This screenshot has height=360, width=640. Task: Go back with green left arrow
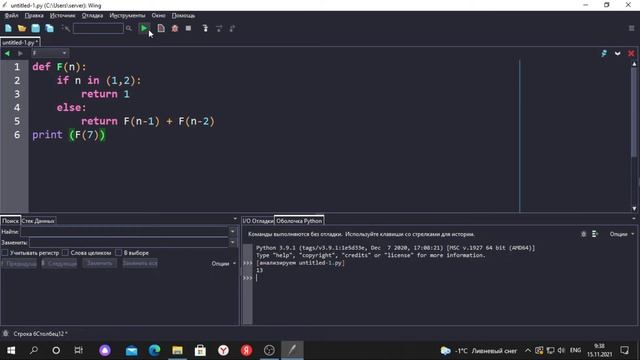pos(7,53)
